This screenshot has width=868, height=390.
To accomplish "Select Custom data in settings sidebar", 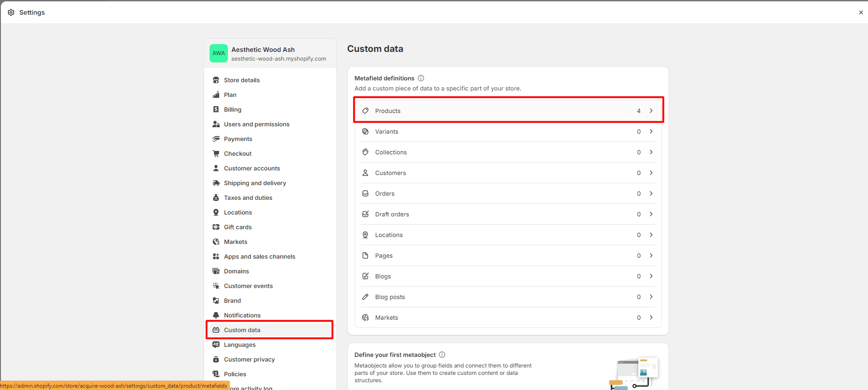I will 242,330.
